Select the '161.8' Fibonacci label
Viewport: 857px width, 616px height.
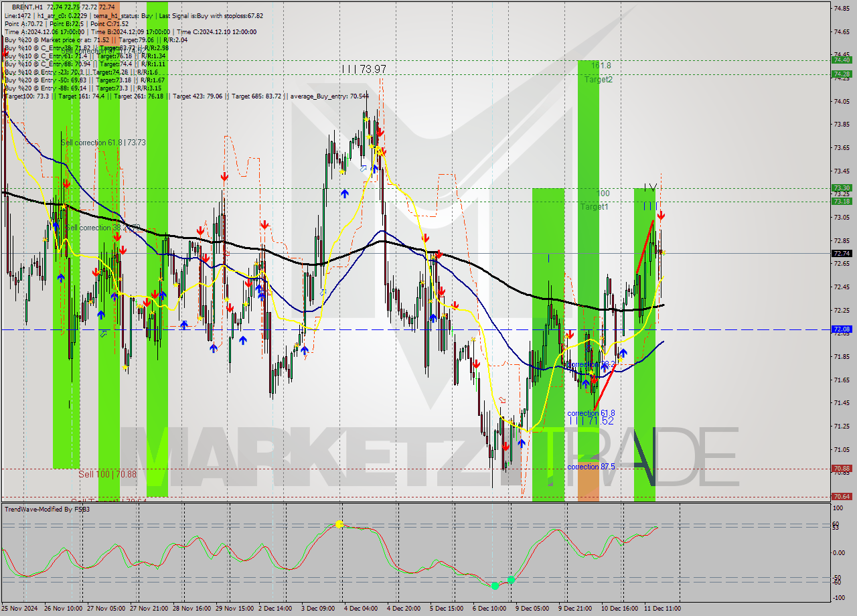click(601, 66)
